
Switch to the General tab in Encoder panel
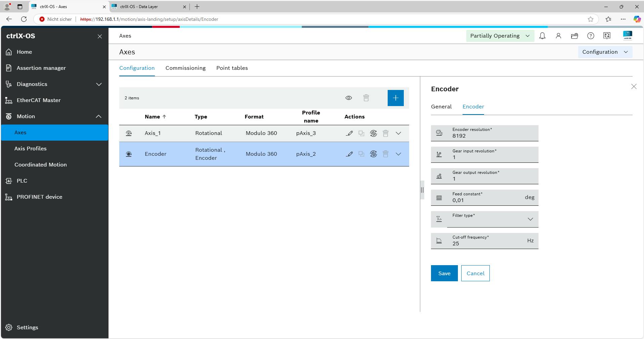tap(441, 107)
